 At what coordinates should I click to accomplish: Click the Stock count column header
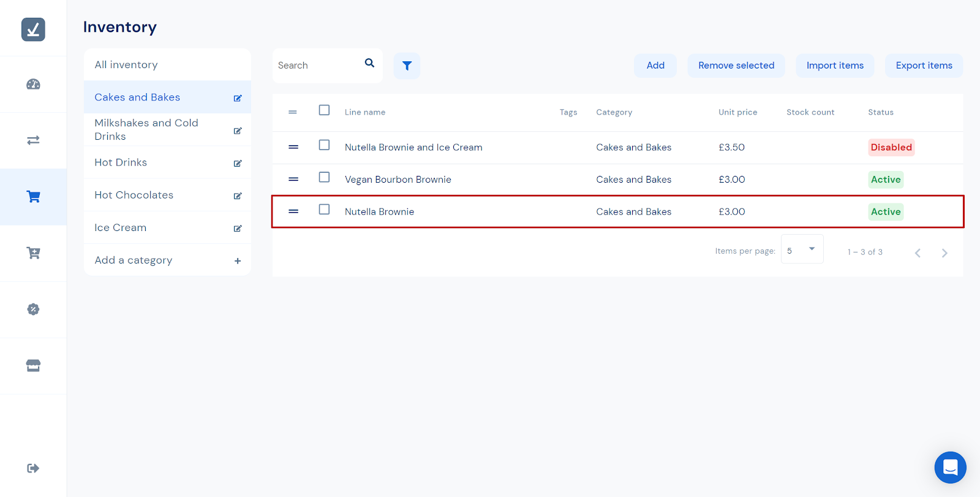pyautogui.click(x=810, y=112)
